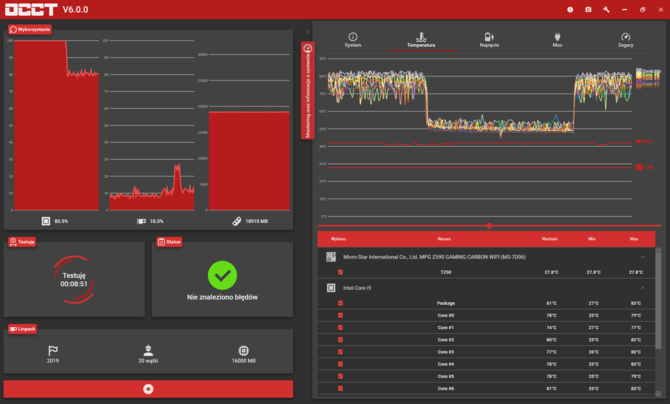The height and width of the screenshot is (404, 670).
Task: Click the Package sensor name
Action: [446, 303]
